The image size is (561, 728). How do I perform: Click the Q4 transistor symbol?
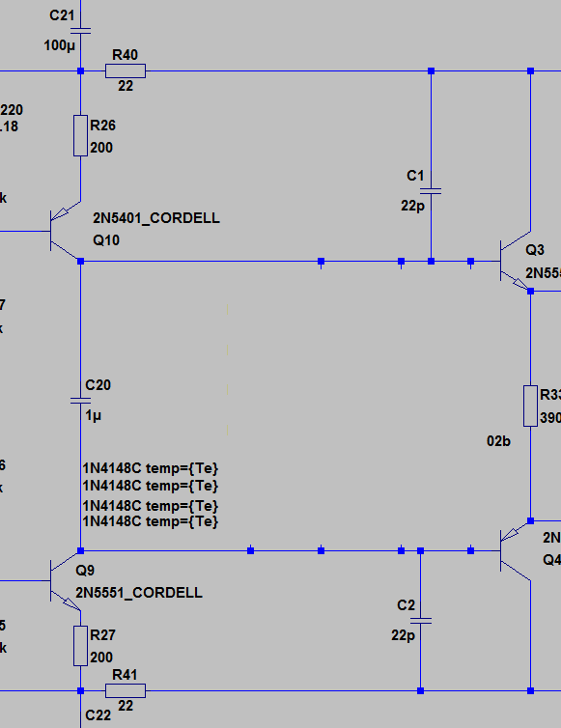[x=516, y=550]
